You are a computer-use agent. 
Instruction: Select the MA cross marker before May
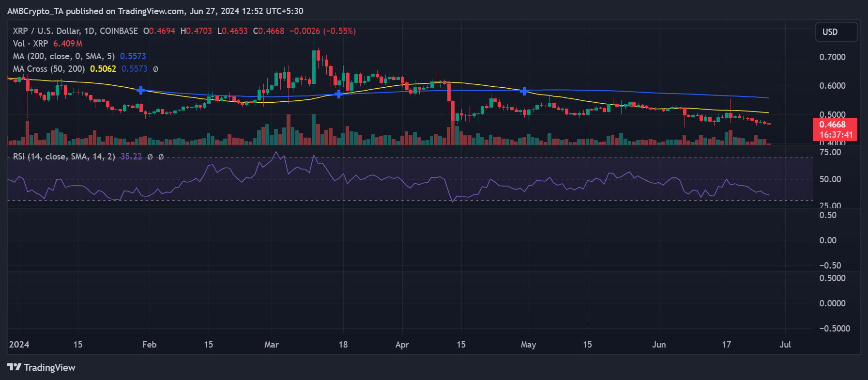(524, 91)
